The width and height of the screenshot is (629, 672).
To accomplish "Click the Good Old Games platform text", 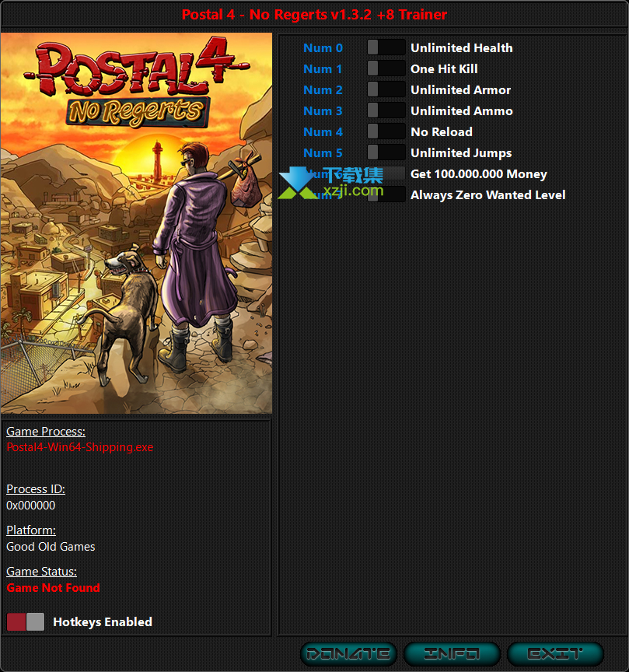I will tap(51, 547).
